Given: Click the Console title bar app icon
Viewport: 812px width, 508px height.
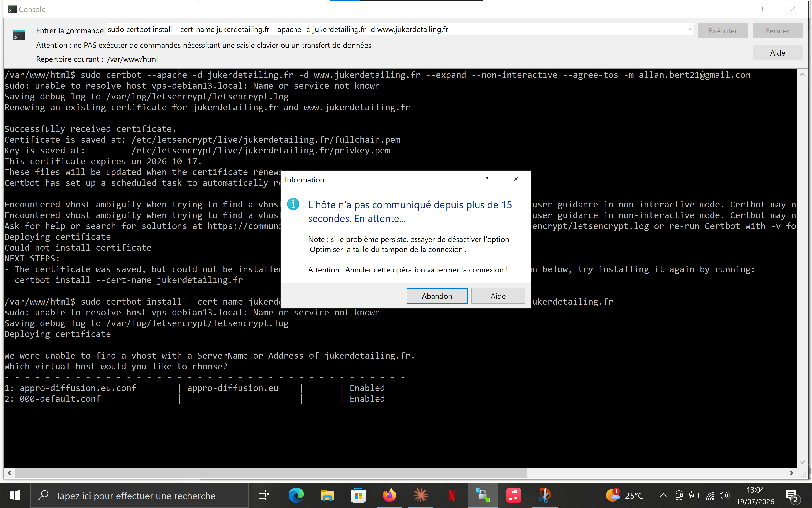Looking at the screenshot, I should click(12, 9).
